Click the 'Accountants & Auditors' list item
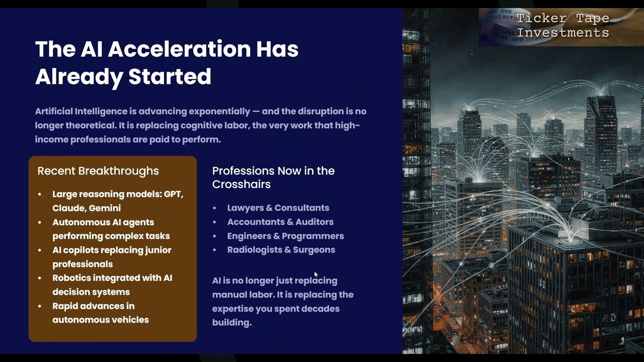This screenshot has width=644, height=362. (280, 222)
